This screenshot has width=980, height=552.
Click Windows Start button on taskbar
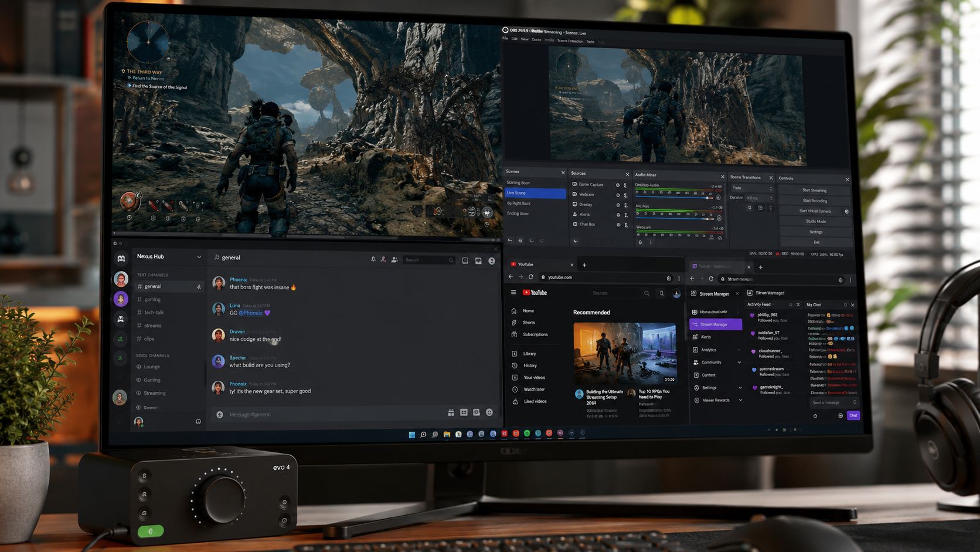412,435
